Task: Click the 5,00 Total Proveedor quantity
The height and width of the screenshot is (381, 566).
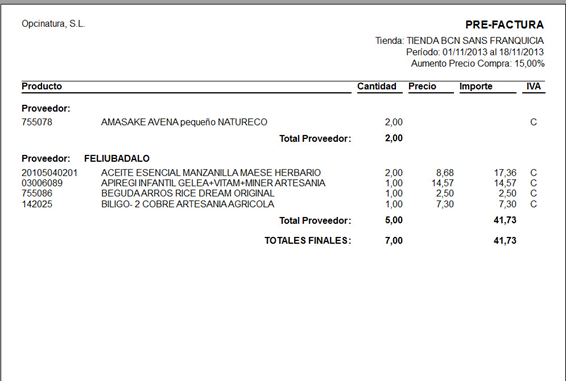Action: [x=394, y=220]
